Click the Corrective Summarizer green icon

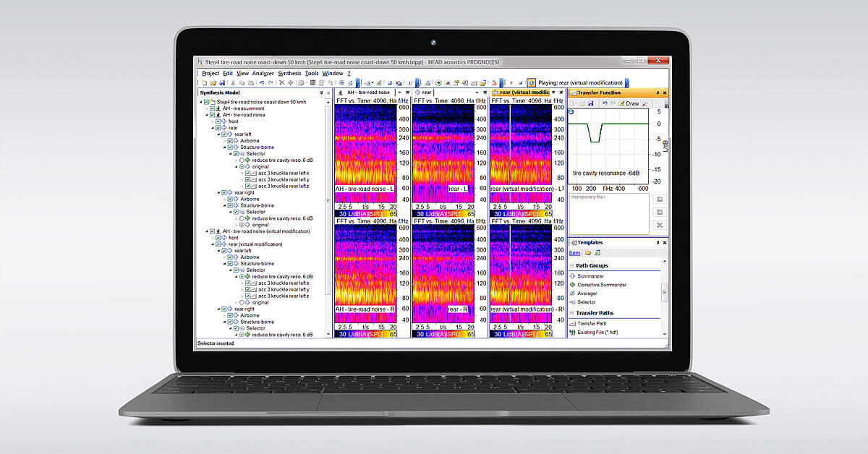click(x=572, y=285)
